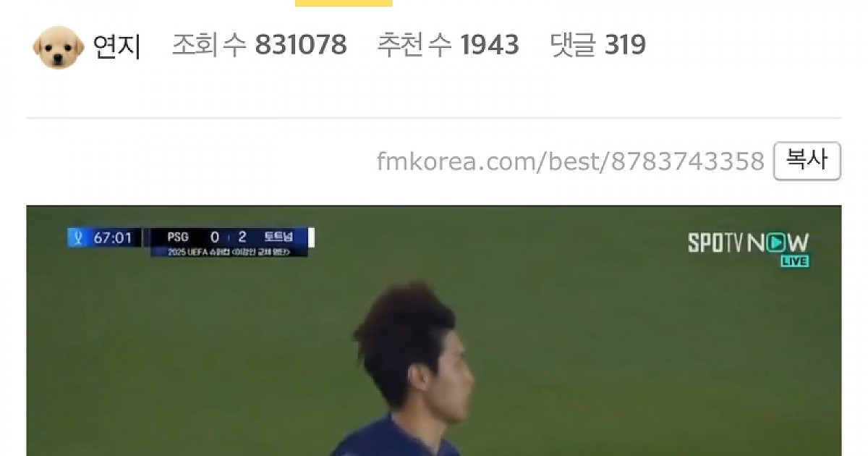The width and height of the screenshot is (868, 456).
Task: Click the 0 : 2 score display
Action: click(229, 237)
